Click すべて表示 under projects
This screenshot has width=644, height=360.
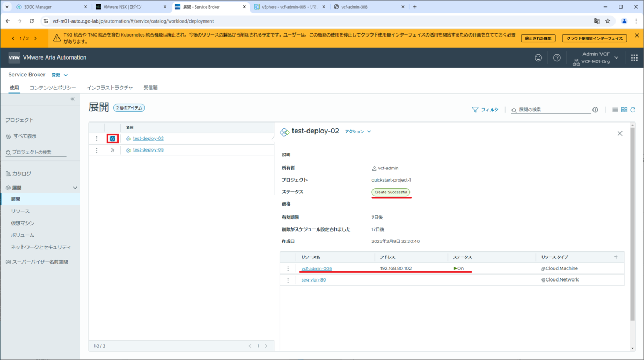click(25, 136)
